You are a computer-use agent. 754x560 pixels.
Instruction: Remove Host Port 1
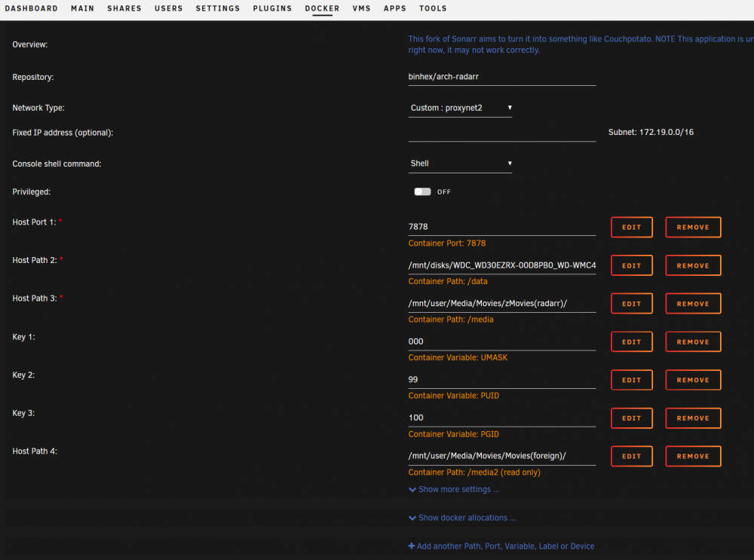point(693,228)
